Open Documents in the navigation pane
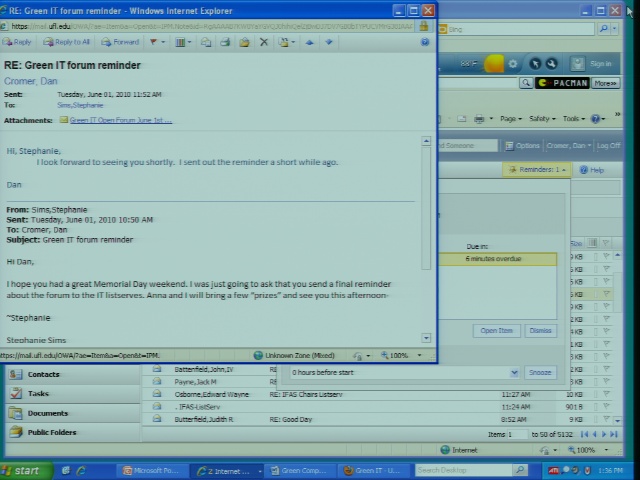 (x=73, y=413)
